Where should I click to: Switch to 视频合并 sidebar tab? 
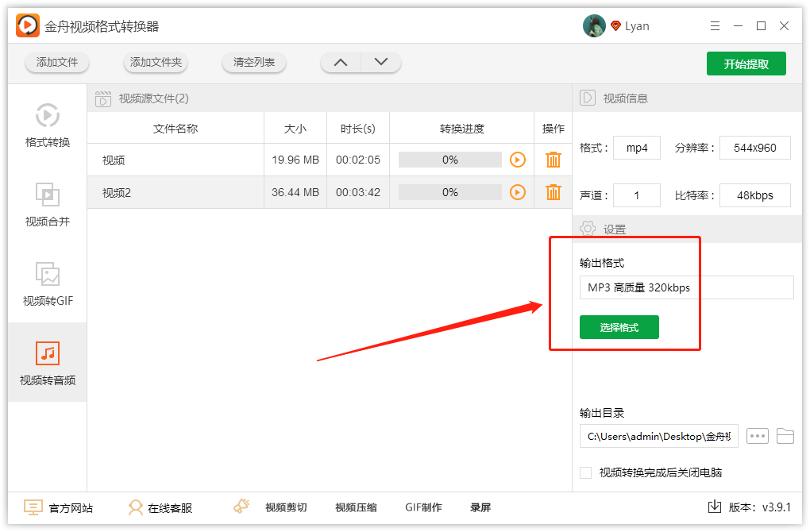pyautogui.click(x=48, y=205)
